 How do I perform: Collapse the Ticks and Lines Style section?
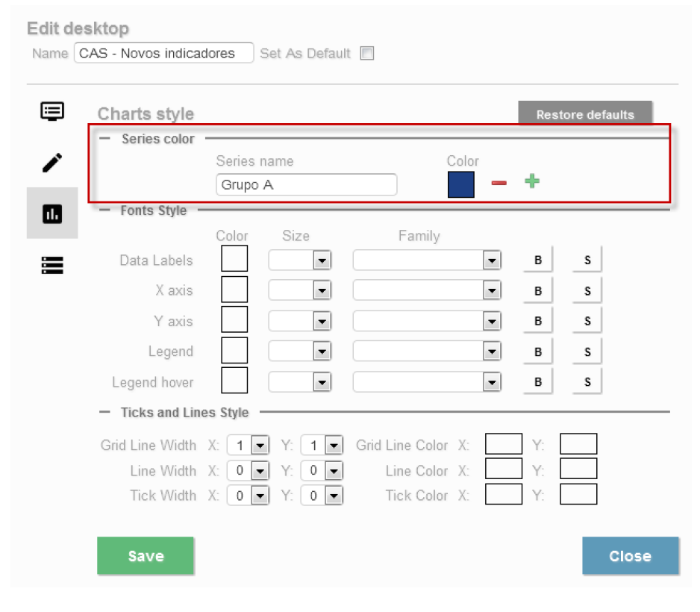point(104,412)
